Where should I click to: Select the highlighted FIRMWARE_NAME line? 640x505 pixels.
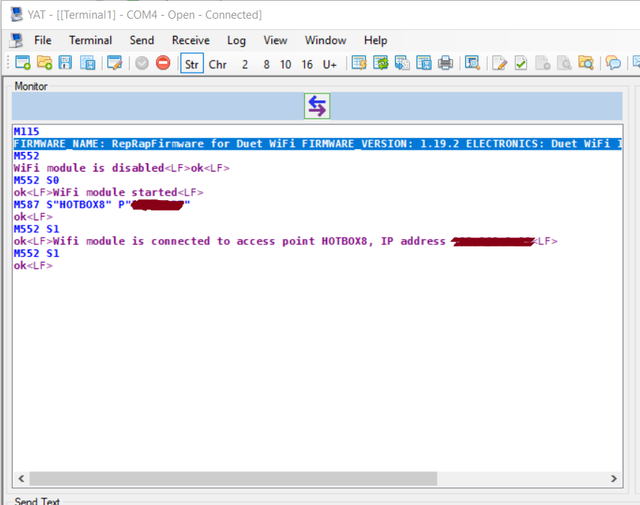(x=318, y=144)
